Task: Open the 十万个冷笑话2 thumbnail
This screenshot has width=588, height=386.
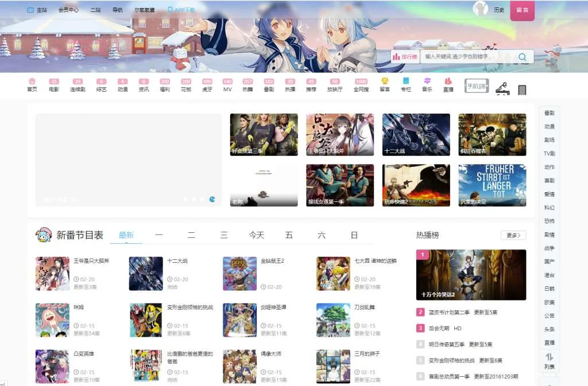Action: pyautogui.click(x=471, y=274)
